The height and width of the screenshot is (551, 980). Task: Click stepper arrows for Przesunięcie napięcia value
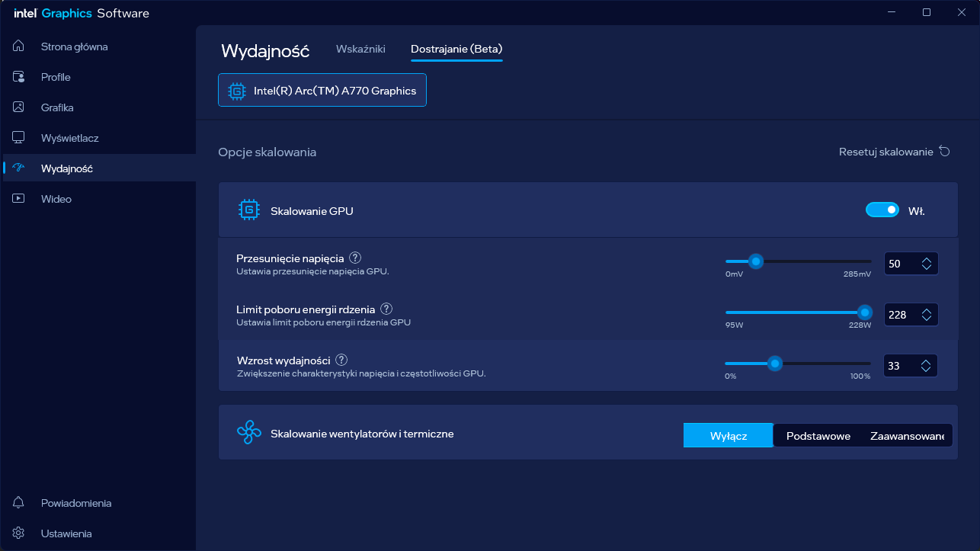(x=926, y=264)
